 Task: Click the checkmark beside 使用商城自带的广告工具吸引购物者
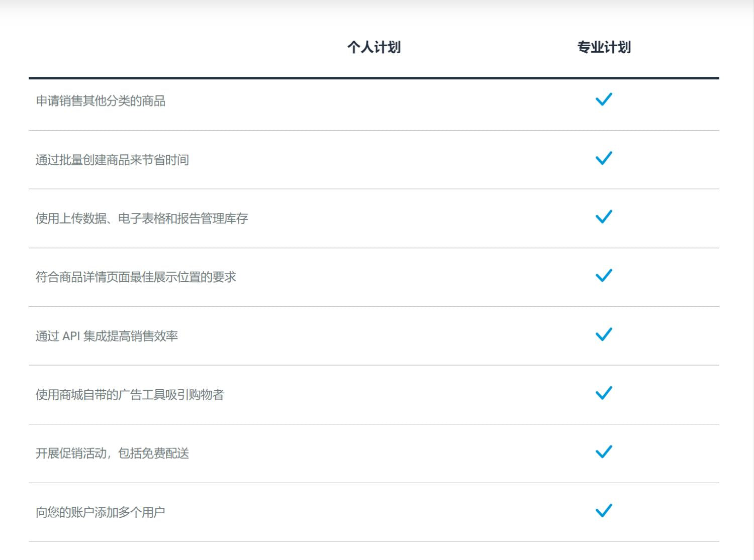pos(604,392)
